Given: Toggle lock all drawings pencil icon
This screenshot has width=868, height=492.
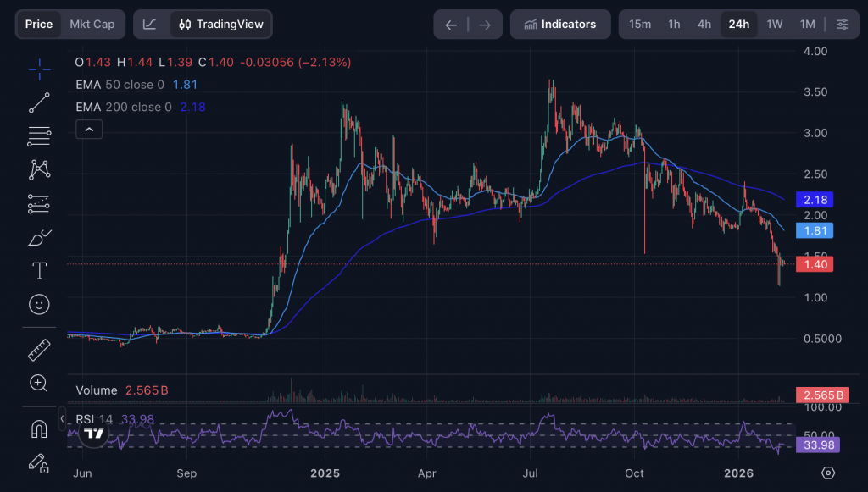Looking at the screenshot, I should 39,462.
